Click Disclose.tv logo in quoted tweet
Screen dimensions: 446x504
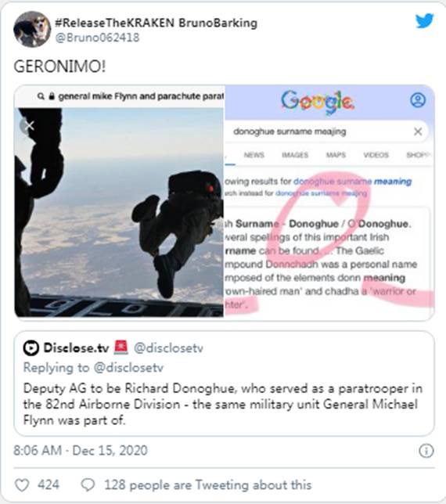31,347
